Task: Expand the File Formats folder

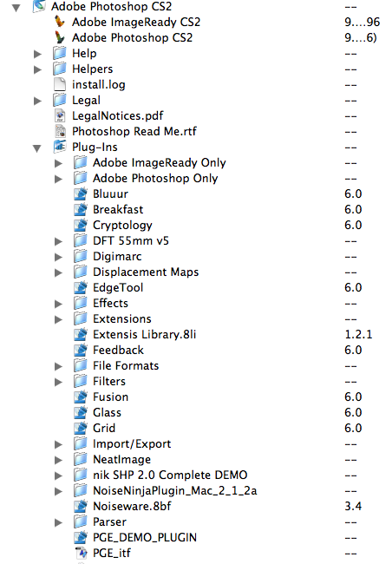Action: coord(58,366)
